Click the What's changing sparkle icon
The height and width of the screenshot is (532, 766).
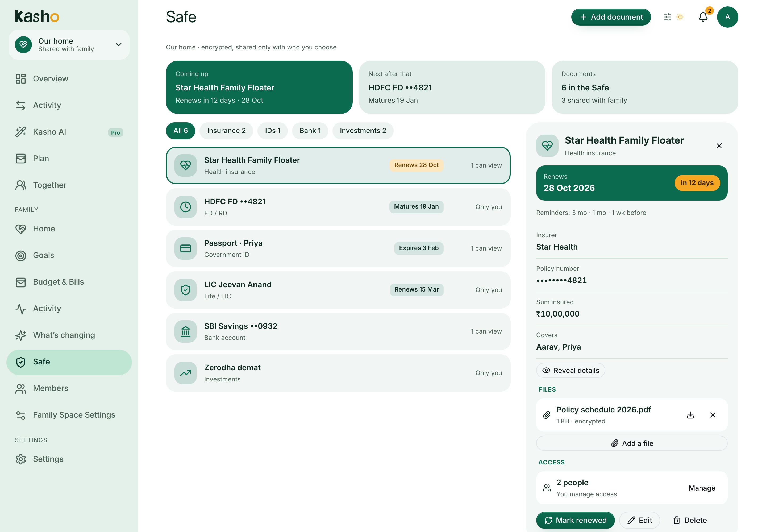tap(21, 335)
